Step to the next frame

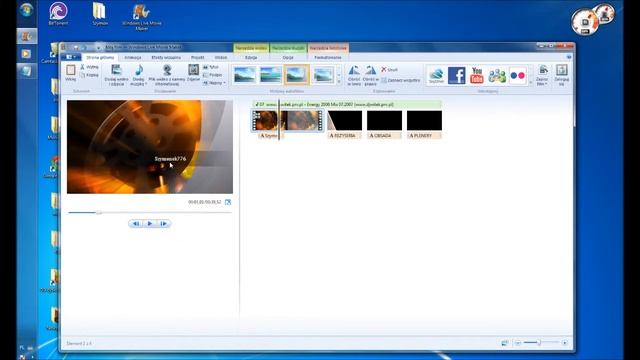[x=164, y=223]
